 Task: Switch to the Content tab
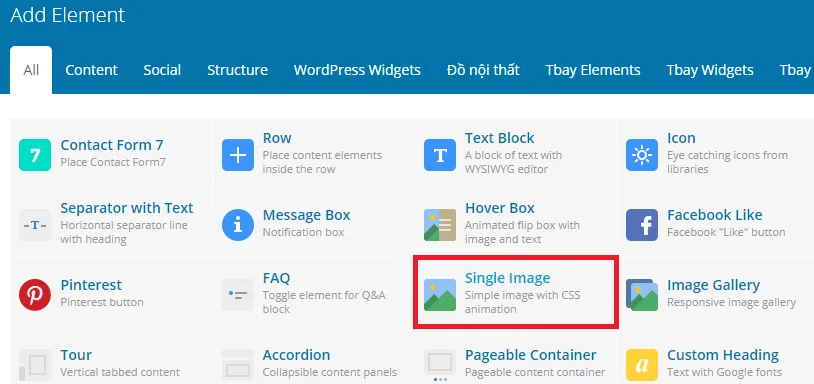[91, 70]
